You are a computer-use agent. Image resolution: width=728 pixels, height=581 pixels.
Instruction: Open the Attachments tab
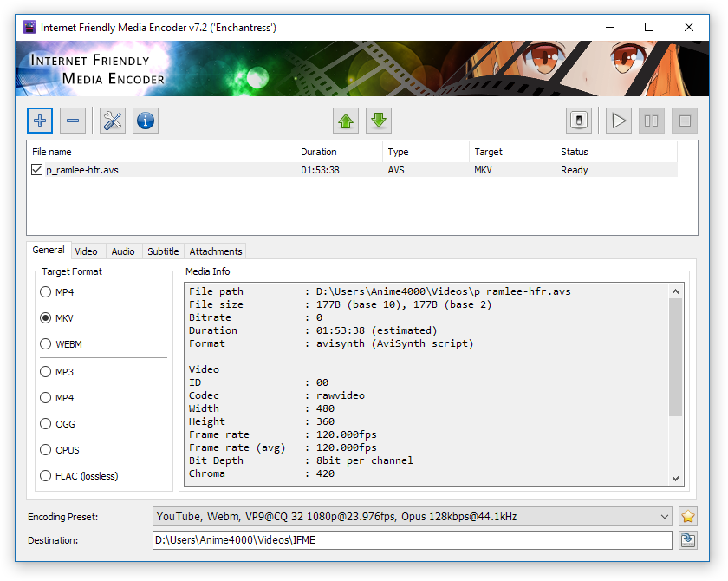[215, 251]
